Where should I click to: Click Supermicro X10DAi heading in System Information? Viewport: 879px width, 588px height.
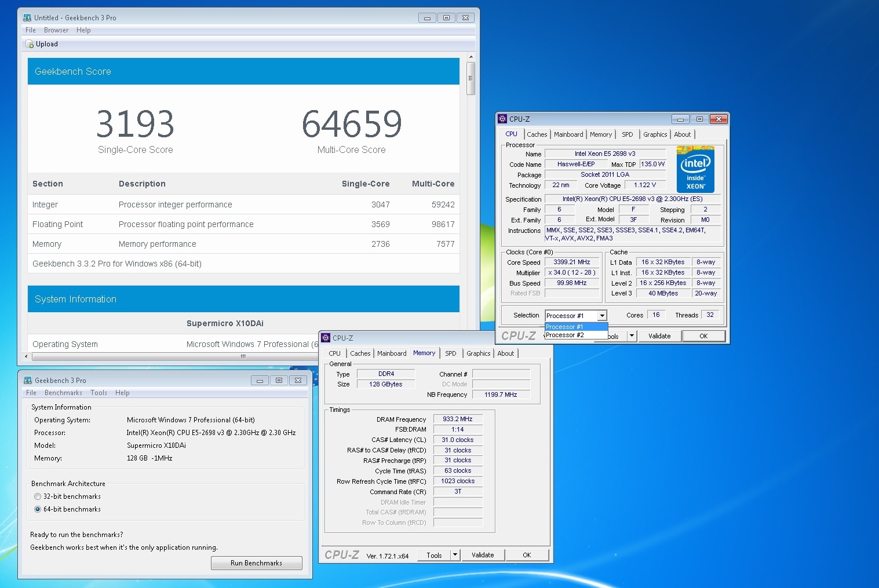(x=225, y=323)
